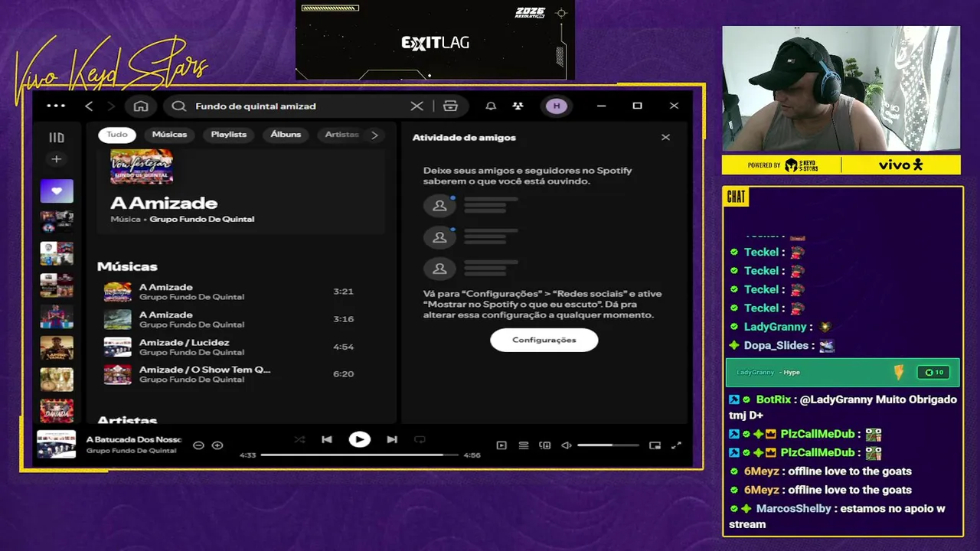Open the three-dots Spotify menu
This screenshot has width=980, height=551.
[x=56, y=106]
